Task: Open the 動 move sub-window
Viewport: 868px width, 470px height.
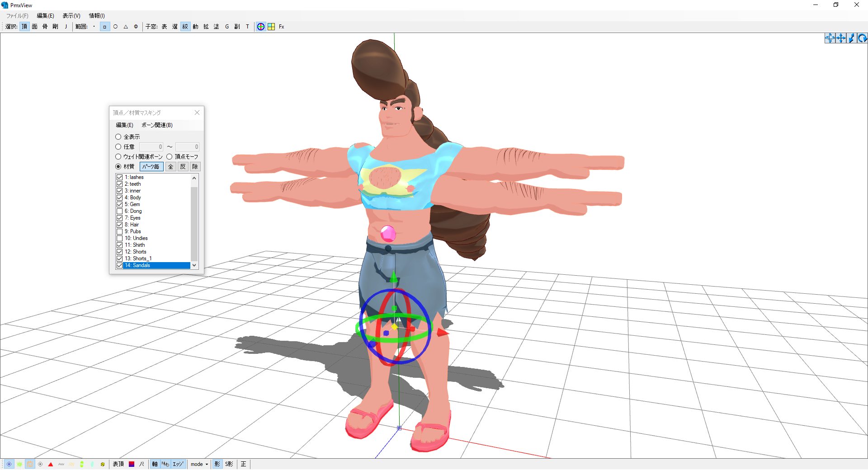Action: coord(196,27)
